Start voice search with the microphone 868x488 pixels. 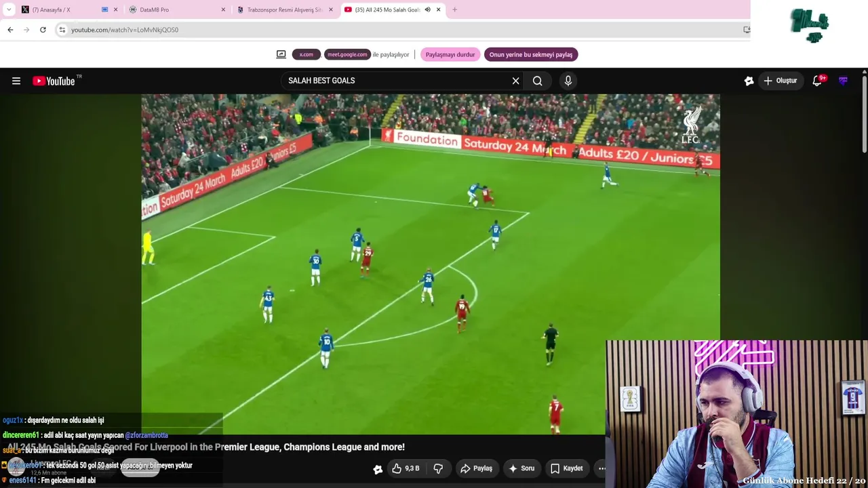[568, 81]
